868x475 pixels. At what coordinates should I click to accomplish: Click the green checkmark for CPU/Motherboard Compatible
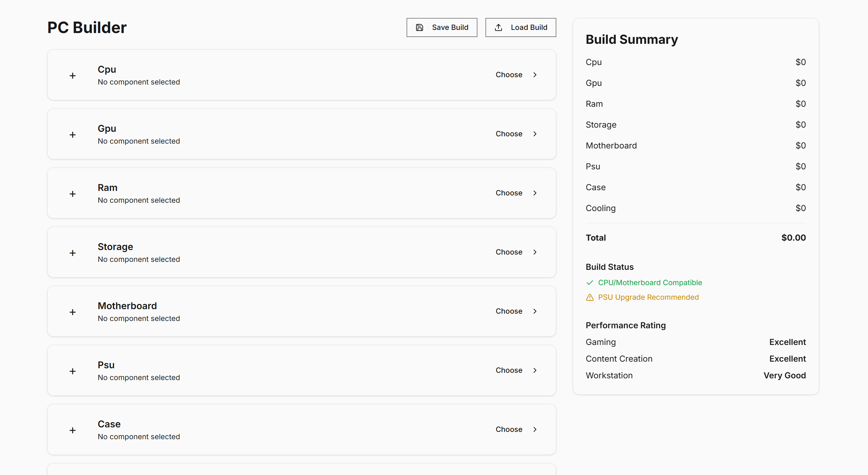point(590,283)
